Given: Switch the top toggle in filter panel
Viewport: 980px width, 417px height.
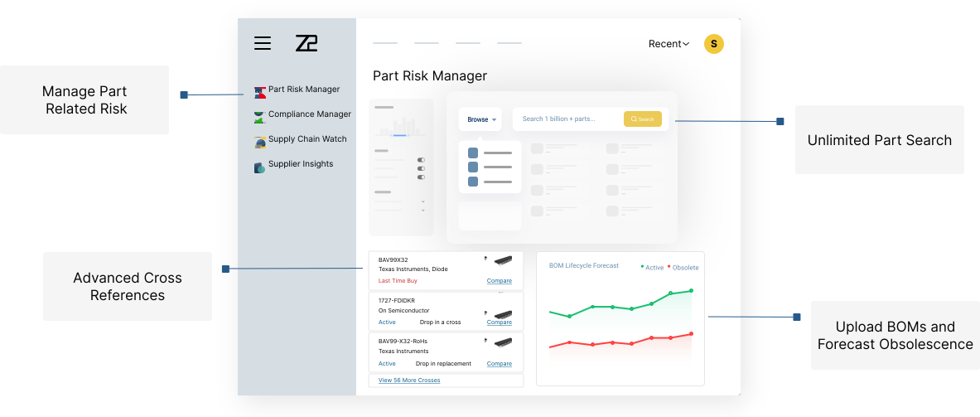Looking at the screenshot, I should (x=422, y=160).
